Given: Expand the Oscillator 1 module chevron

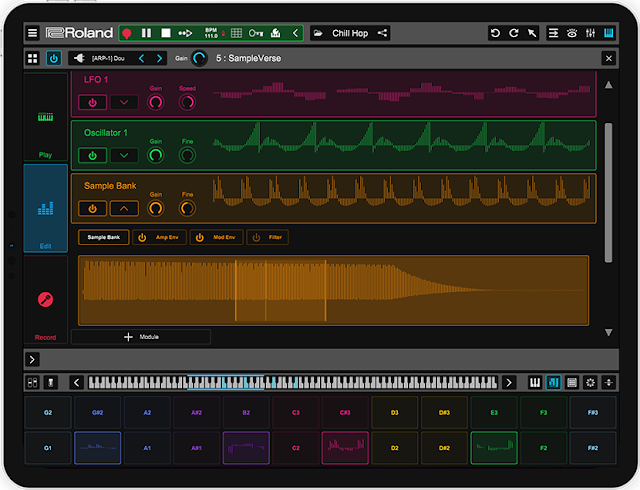Looking at the screenshot, I should click(x=124, y=156).
